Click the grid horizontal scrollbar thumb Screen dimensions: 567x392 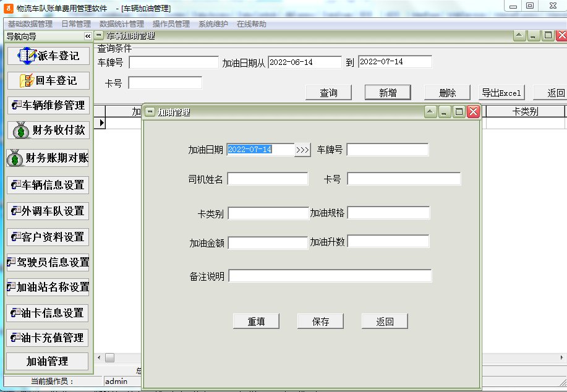coord(109,357)
